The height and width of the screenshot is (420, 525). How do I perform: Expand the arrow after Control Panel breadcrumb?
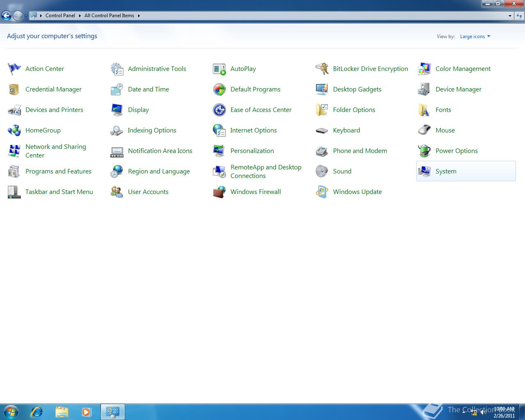(80, 16)
